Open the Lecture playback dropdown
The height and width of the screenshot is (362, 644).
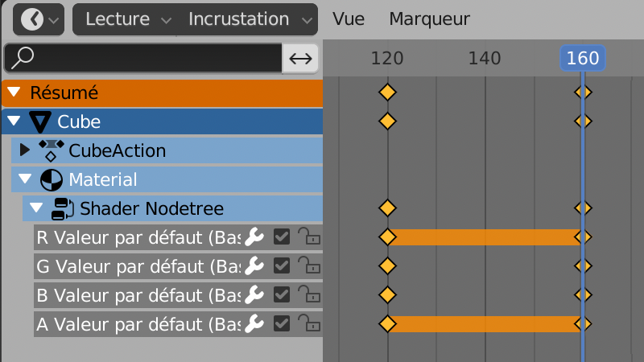(127, 19)
